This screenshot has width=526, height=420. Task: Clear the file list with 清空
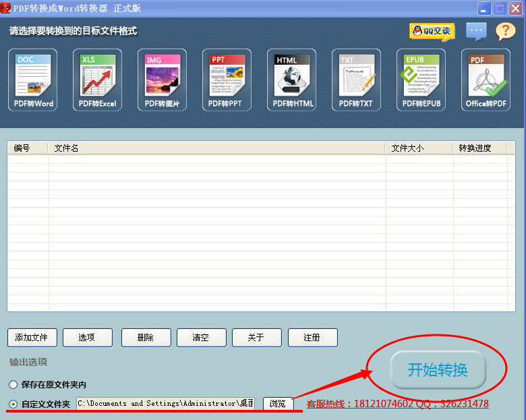coord(201,338)
